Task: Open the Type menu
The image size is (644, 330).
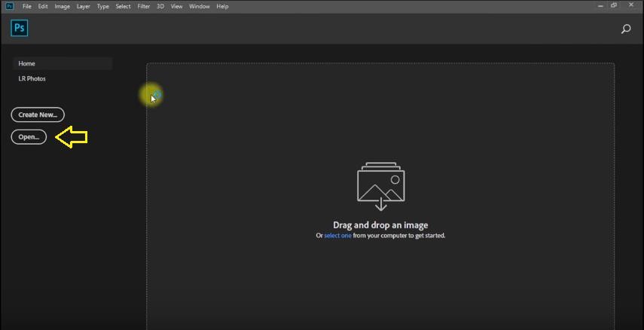Action: coord(102,7)
